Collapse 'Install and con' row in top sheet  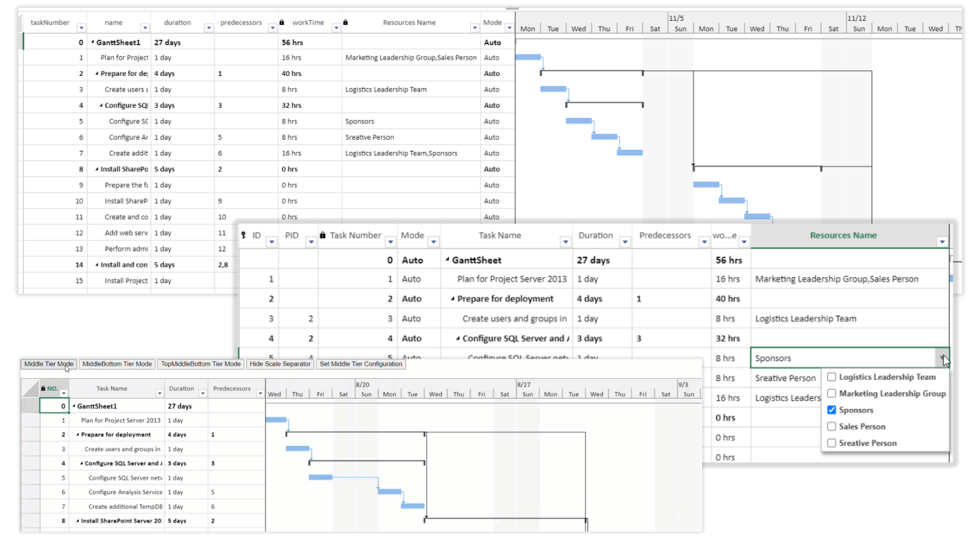97,265
